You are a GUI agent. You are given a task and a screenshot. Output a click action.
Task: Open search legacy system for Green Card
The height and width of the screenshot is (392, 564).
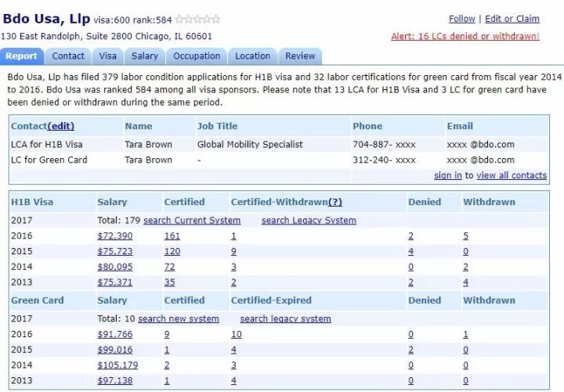[x=286, y=318]
